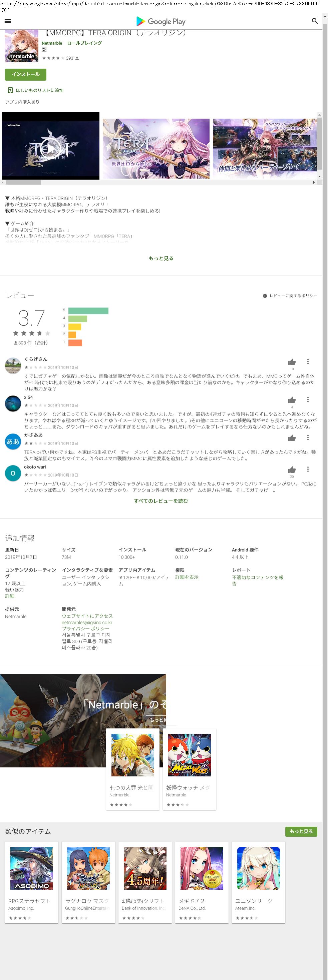Expand description with もっと見る
The width and height of the screenshot is (328, 980).
click(161, 258)
